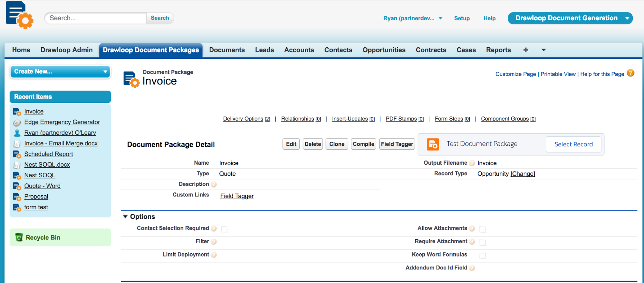Click the Nest SOQL.docx file icon
Image resolution: width=644 pixels, height=283 pixels.
pos(17,165)
